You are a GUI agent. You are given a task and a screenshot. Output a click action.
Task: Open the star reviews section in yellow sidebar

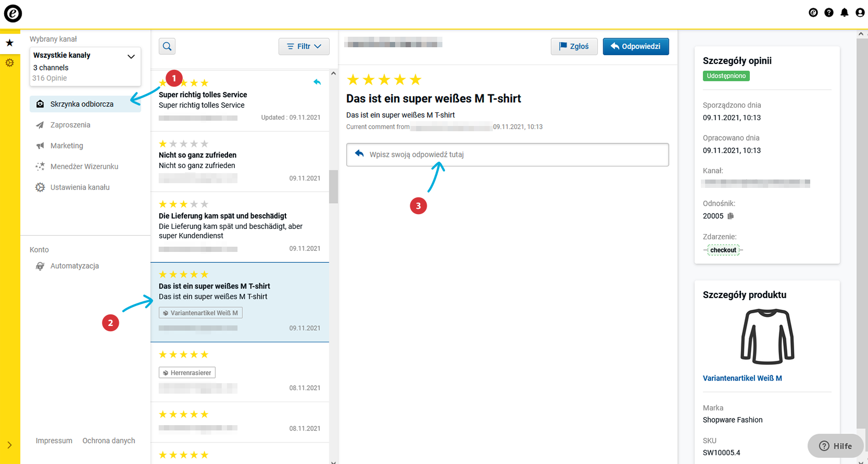tap(9, 43)
